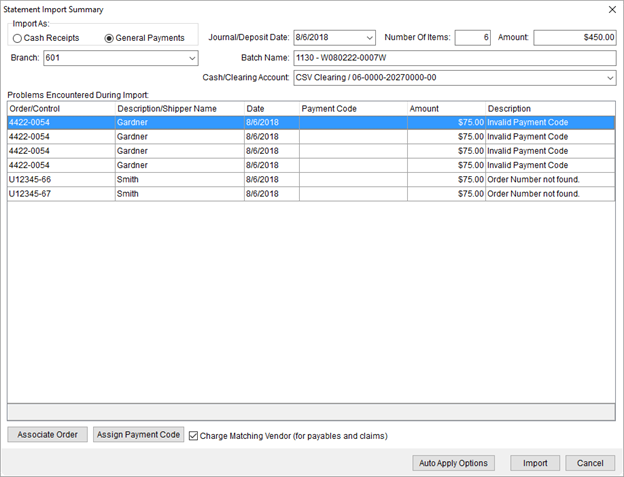Expand the Journal/Deposit Date picker

coord(369,38)
